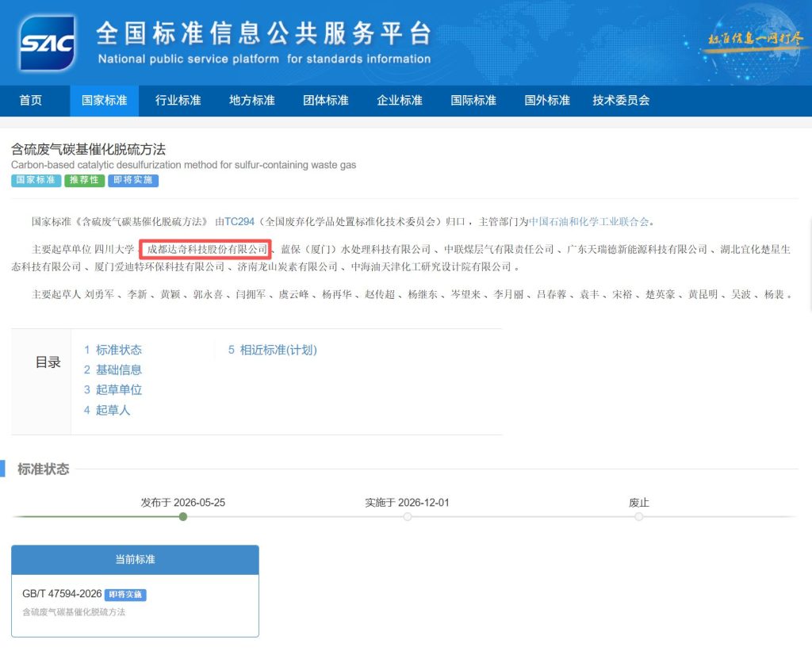Open the 技术委员会 nav item
This screenshot has height=651, width=812.
tap(621, 101)
